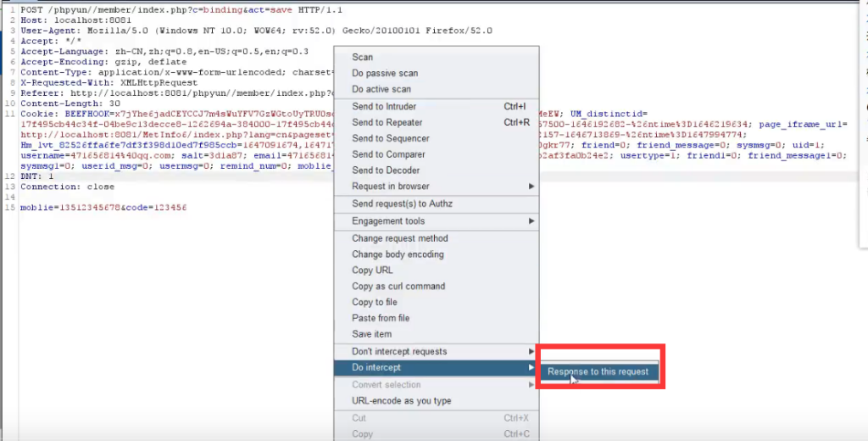
Task: Click the User-Agent header line
Action: 256,31
